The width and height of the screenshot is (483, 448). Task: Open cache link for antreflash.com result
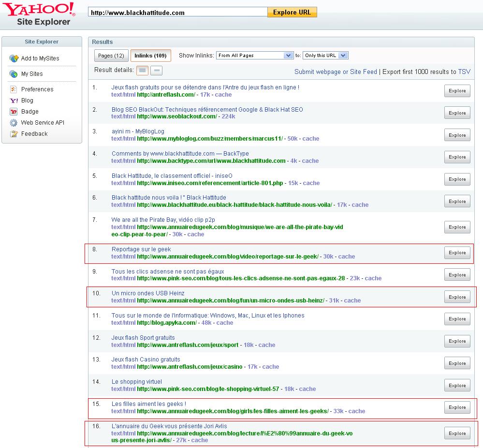(x=223, y=95)
